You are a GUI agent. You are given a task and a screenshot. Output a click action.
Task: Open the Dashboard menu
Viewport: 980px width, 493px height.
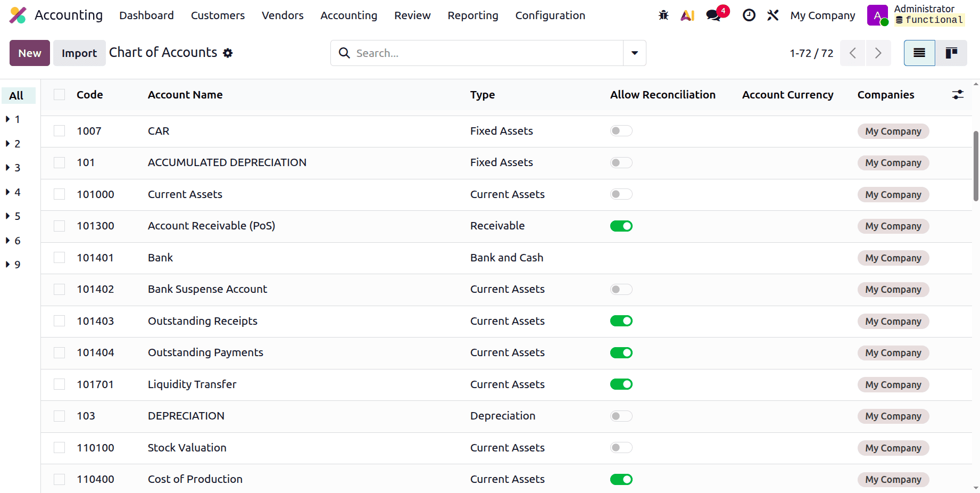click(x=146, y=15)
